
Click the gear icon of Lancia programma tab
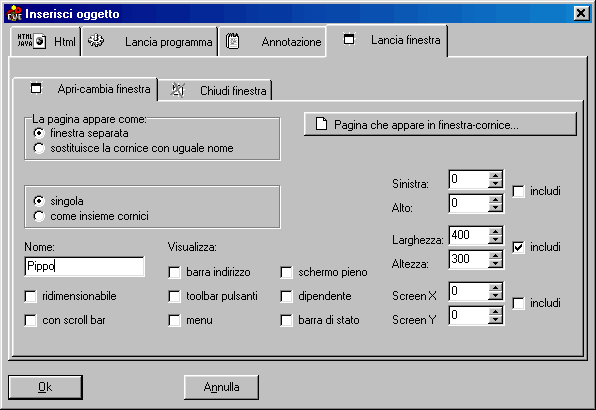[x=96, y=41]
